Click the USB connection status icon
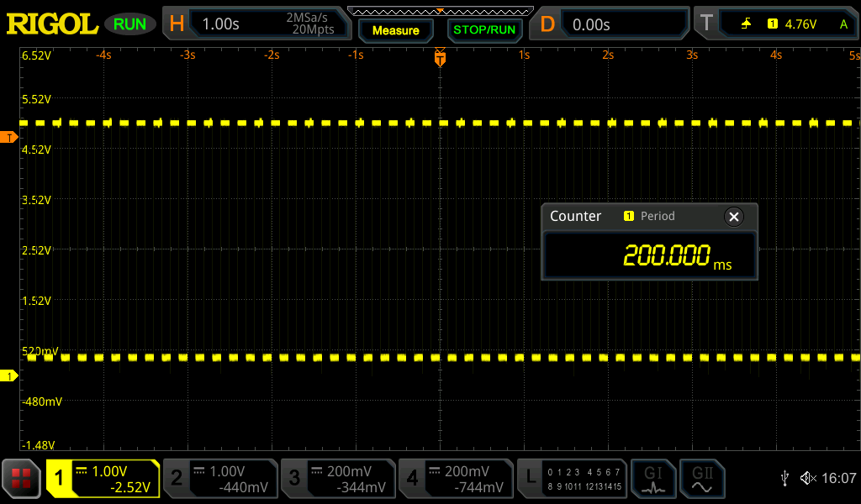The image size is (861, 504). pos(784,478)
